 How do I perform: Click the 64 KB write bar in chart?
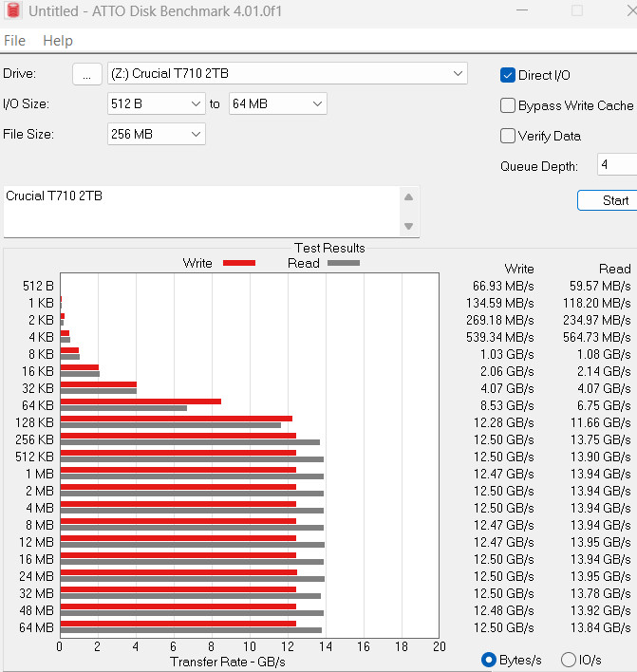pos(141,401)
